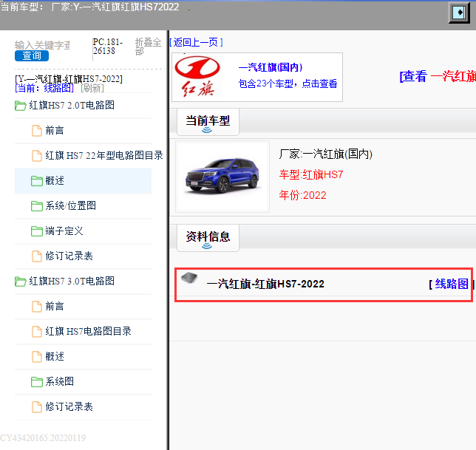Open the 线路图 link in 资料信息
The height and width of the screenshot is (450, 476).
tap(452, 284)
